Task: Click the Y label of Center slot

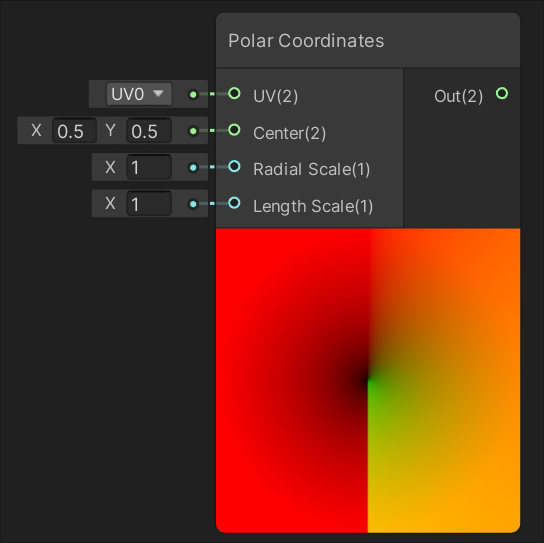Action: click(x=110, y=131)
